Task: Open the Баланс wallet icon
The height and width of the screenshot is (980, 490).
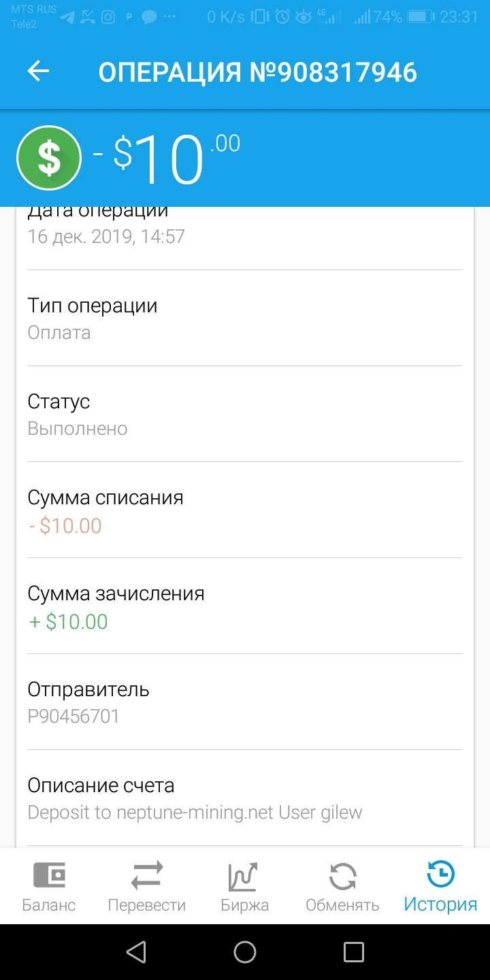Action: 49,875
